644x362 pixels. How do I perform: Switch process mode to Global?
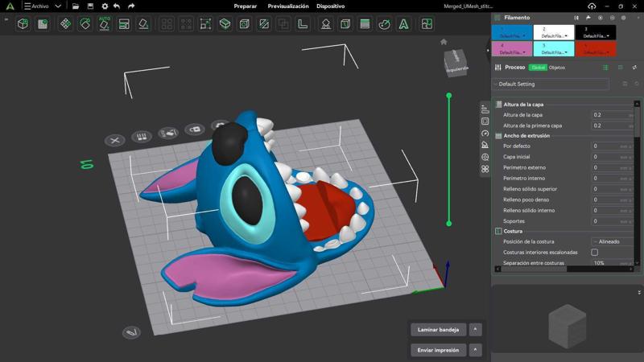tap(538, 68)
